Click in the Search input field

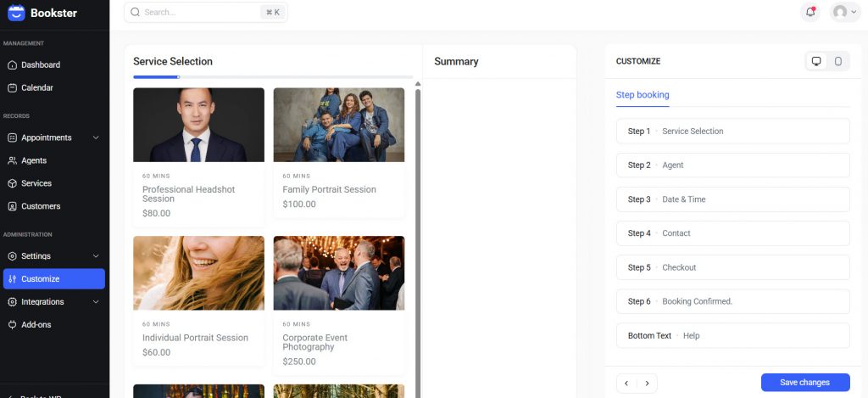pyautogui.click(x=199, y=13)
